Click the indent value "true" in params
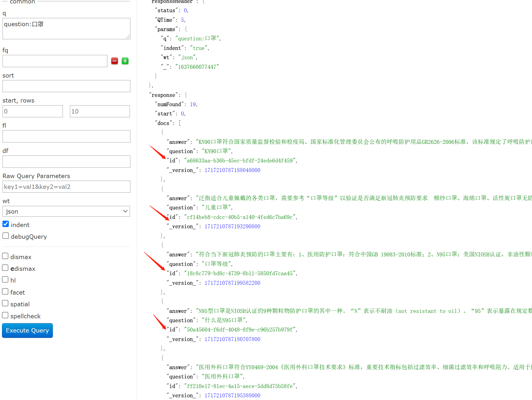This screenshot has height=400, width=532. point(199,48)
